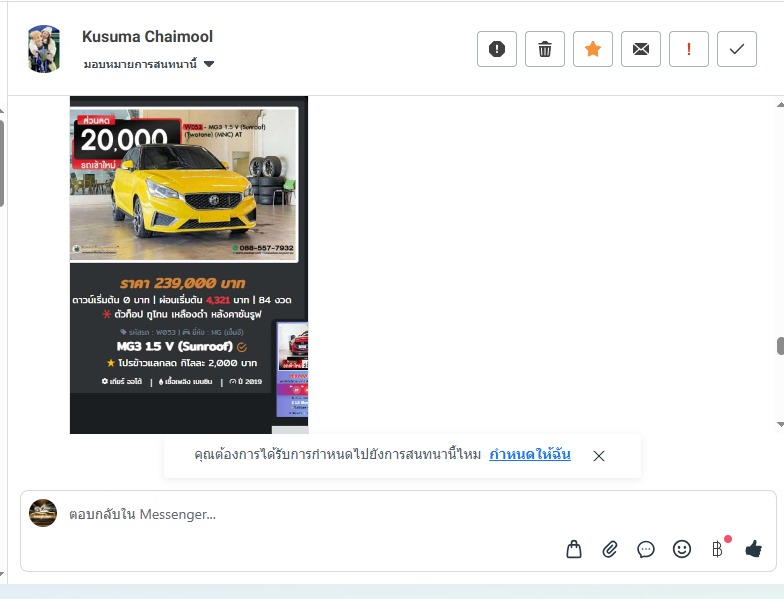Attach a file with paperclip icon

pyautogui.click(x=610, y=549)
